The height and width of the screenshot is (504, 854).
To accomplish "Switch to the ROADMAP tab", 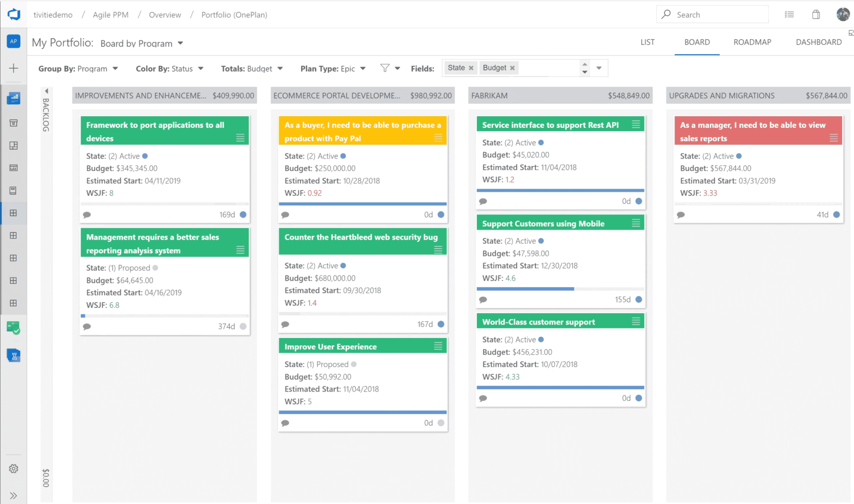I will [752, 42].
